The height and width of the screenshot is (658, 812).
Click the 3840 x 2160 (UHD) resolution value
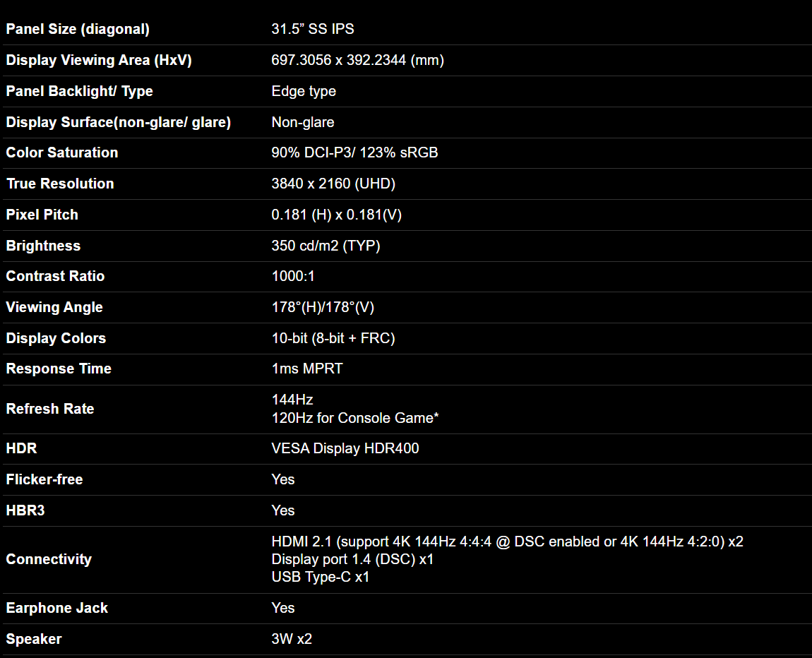333,184
